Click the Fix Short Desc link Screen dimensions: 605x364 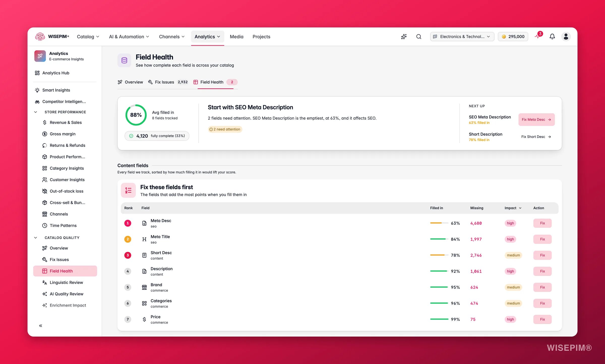(536, 137)
